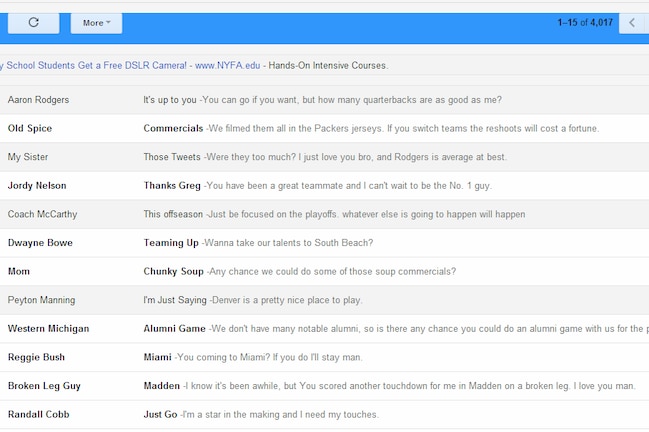Click the 'Thanks Greg' subject line
649x432 pixels.
pyautogui.click(x=172, y=185)
